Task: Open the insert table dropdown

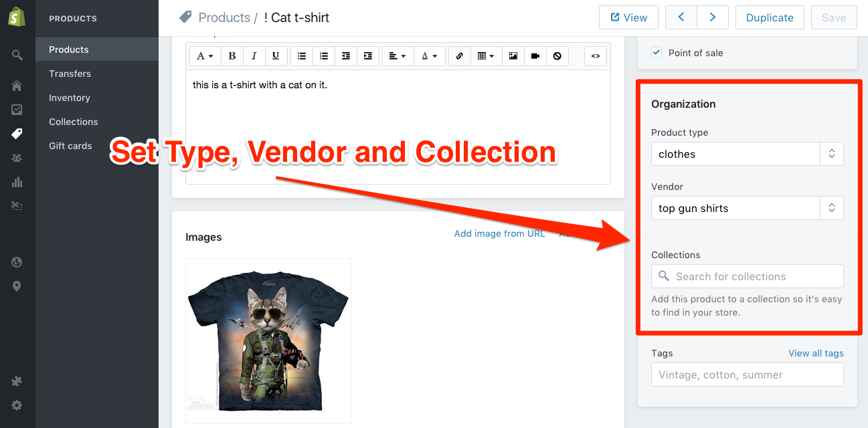Action: click(486, 56)
